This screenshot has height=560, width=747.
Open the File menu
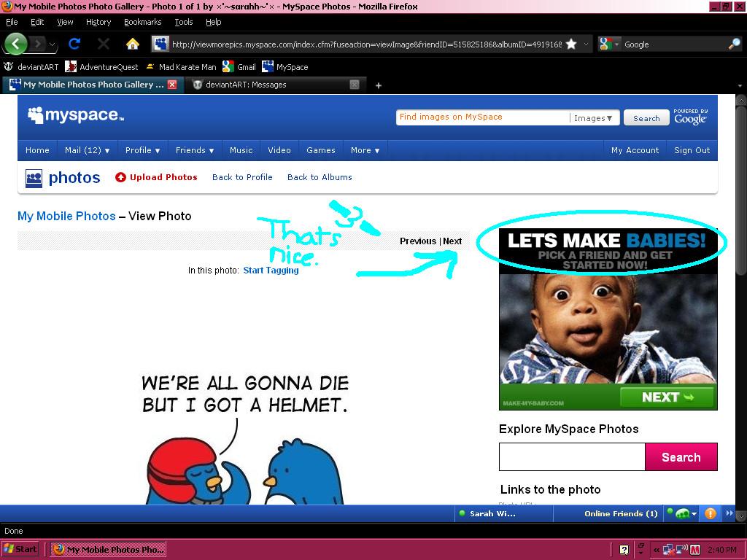coord(12,22)
